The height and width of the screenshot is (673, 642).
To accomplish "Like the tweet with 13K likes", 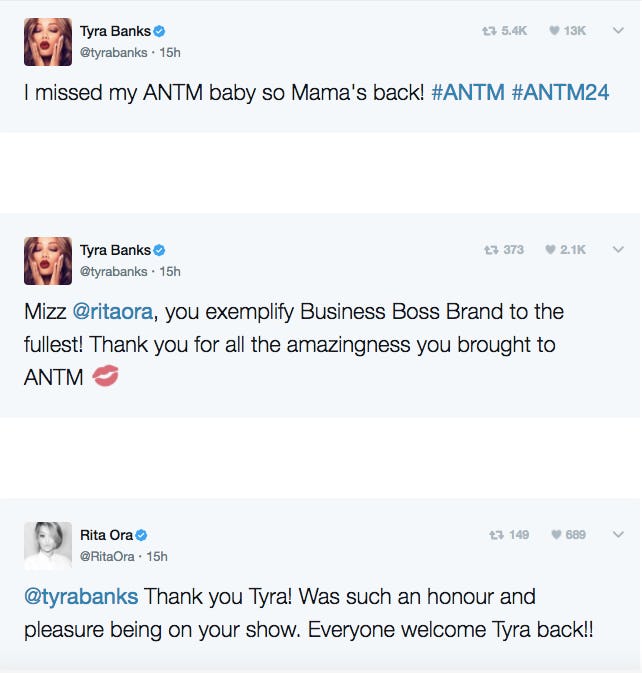I will pos(554,31).
